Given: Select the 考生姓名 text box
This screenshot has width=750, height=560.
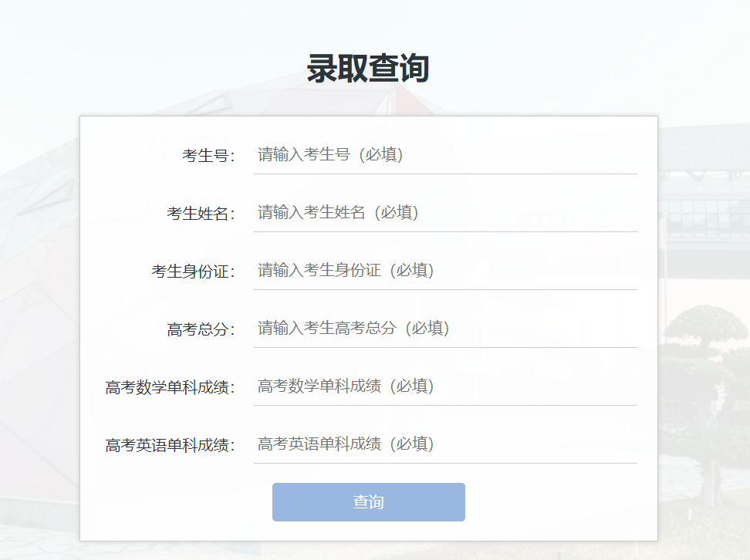Looking at the screenshot, I should click(x=445, y=212).
